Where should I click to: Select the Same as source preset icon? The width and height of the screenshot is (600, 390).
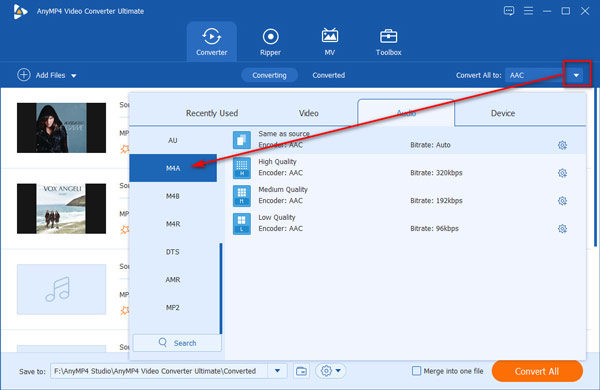click(242, 140)
